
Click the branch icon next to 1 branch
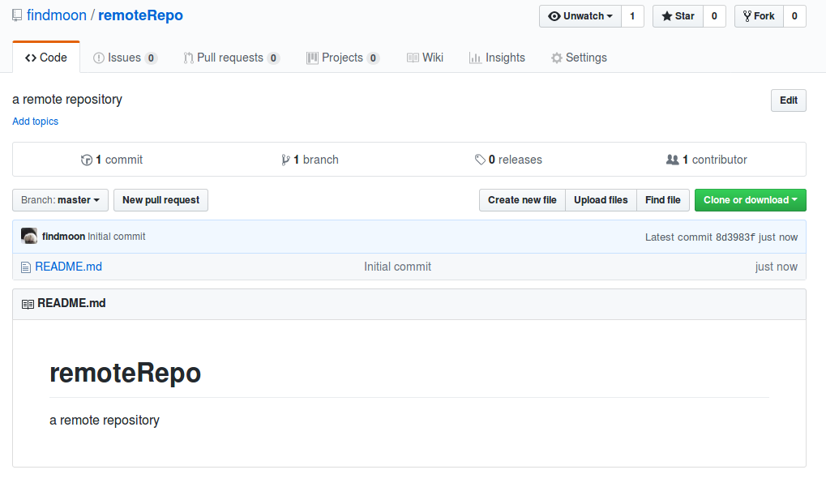(x=285, y=160)
